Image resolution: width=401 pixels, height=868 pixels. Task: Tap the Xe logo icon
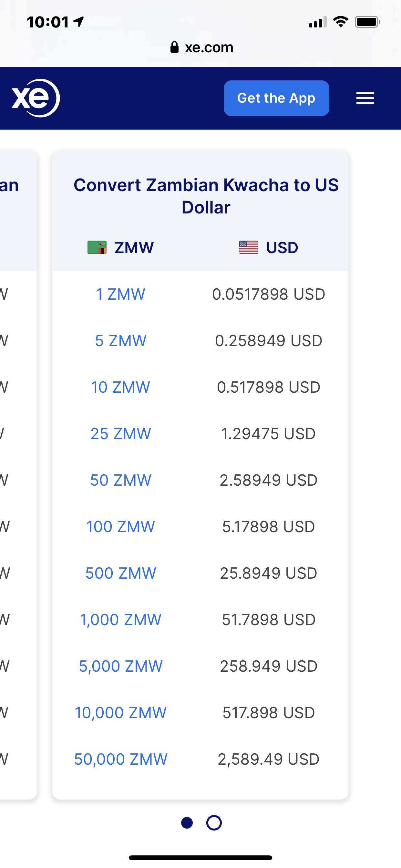36,98
